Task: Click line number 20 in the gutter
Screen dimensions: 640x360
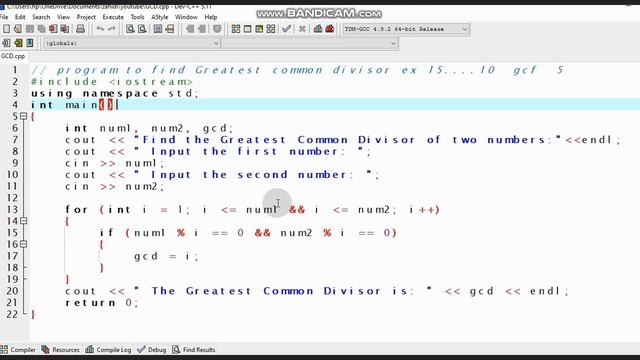Action: coord(12,291)
